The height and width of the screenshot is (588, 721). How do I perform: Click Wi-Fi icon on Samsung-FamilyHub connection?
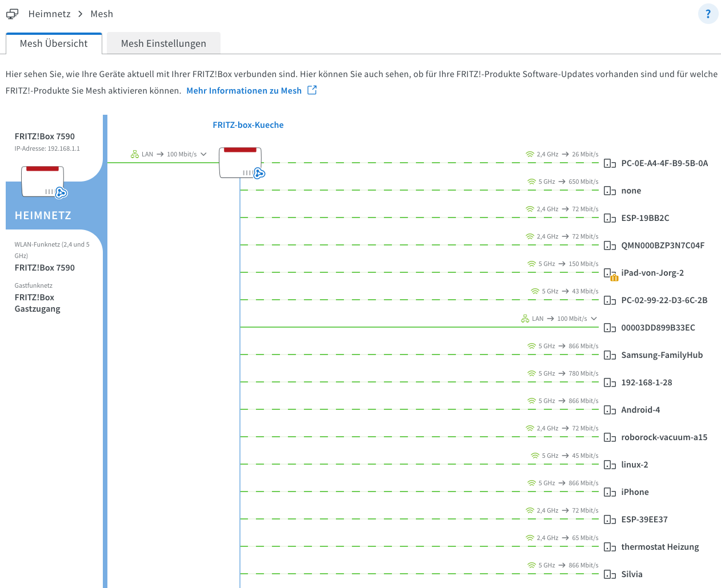[531, 346]
